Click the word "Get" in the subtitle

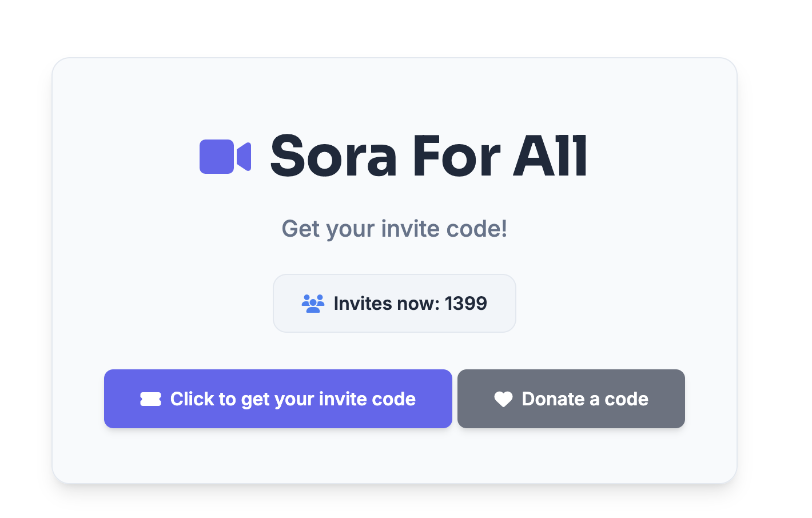coord(300,229)
